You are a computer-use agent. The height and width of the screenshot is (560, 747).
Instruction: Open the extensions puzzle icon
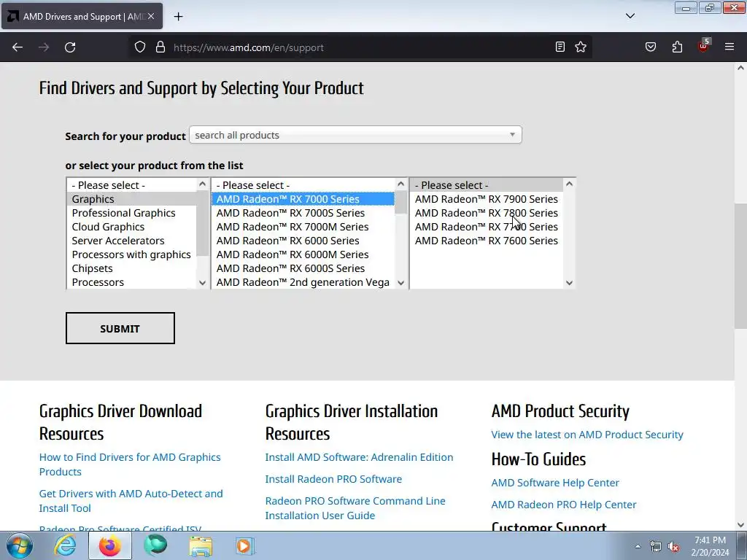(677, 47)
